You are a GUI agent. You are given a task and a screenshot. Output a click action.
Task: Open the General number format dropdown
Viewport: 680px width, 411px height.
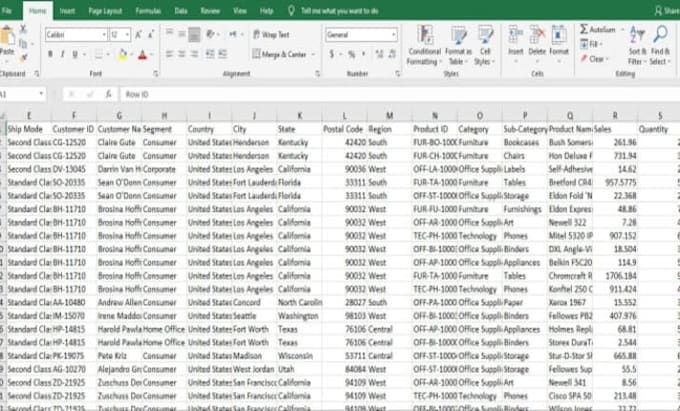(393, 35)
